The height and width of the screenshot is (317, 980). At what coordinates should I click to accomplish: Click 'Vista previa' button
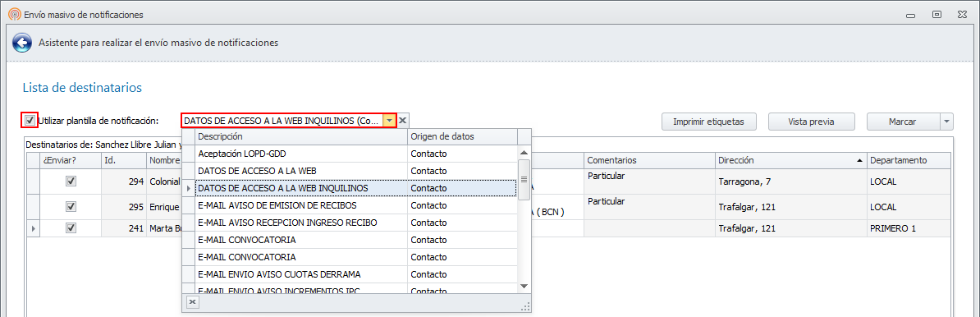tap(811, 122)
